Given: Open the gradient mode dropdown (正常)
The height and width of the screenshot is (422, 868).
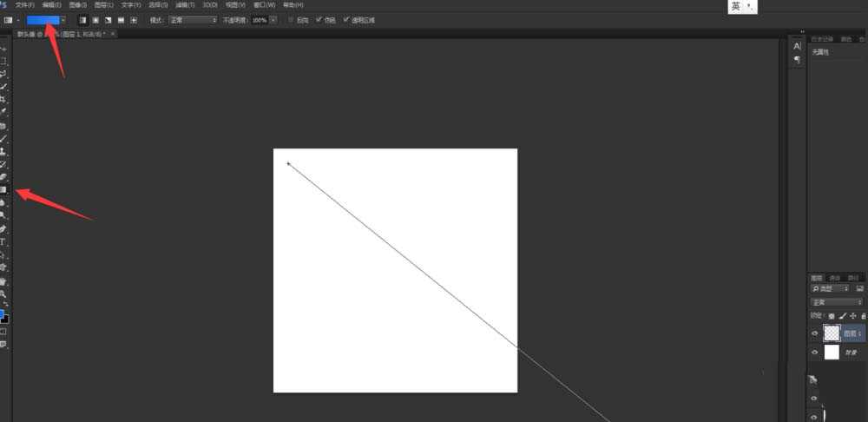Looking at the screenshot, I should tap(191, 19).
